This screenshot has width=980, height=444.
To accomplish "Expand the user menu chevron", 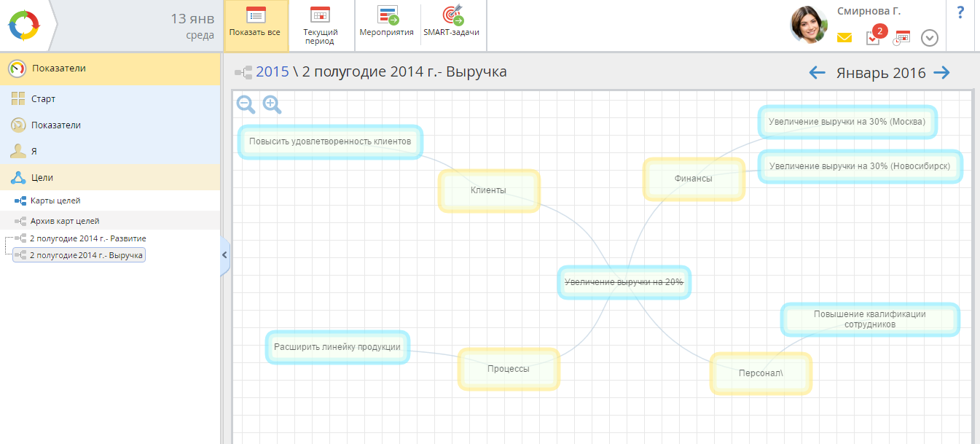I will [929, 38].
